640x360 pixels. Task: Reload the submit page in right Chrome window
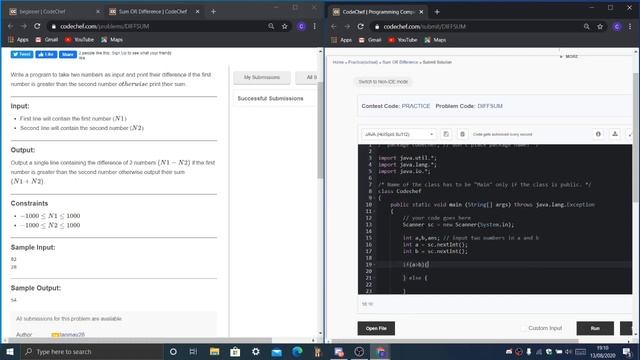(x=360, y=27)
